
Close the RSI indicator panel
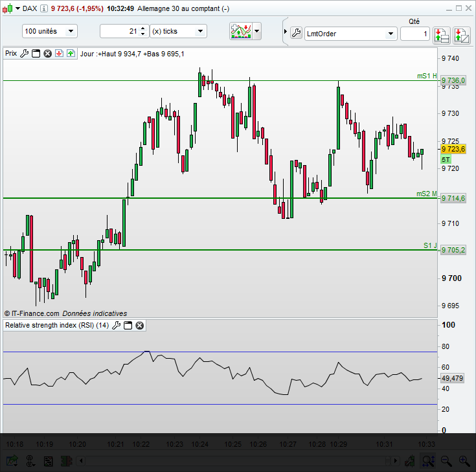point(140,326)
